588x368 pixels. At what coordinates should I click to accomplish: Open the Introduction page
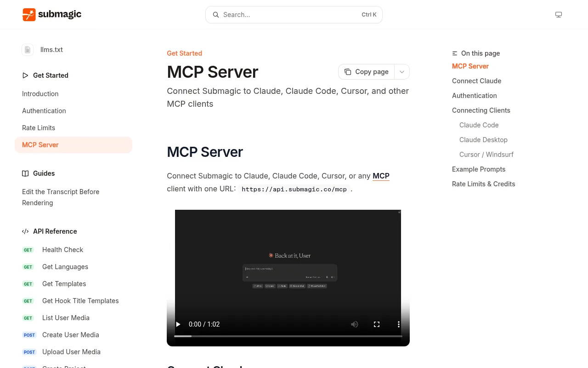[x=40, y=94]
